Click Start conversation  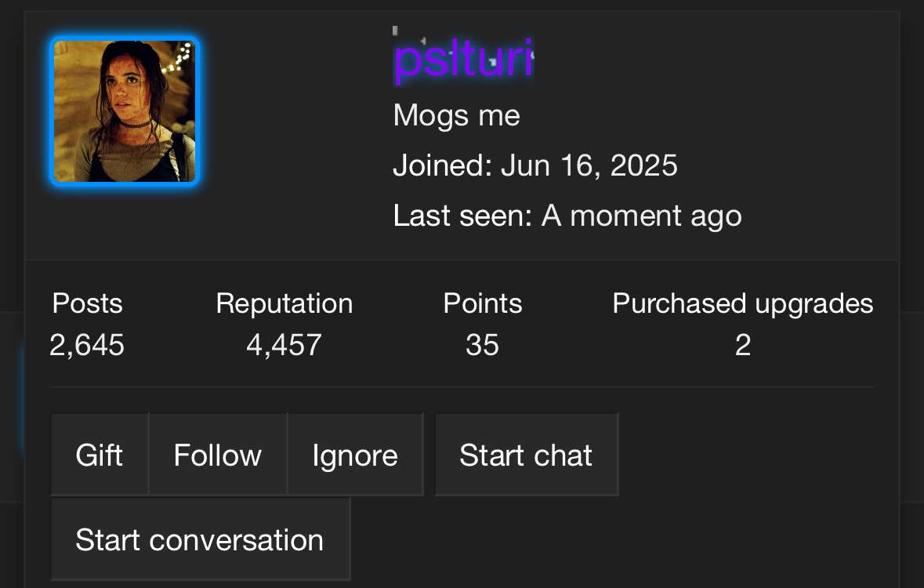click(200, 540)
